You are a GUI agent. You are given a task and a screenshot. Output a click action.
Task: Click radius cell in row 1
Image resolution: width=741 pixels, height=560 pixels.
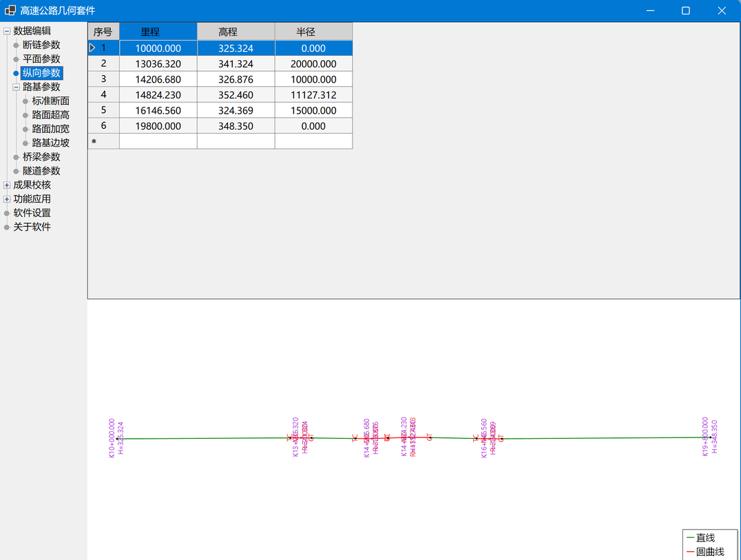pos(314,48)
